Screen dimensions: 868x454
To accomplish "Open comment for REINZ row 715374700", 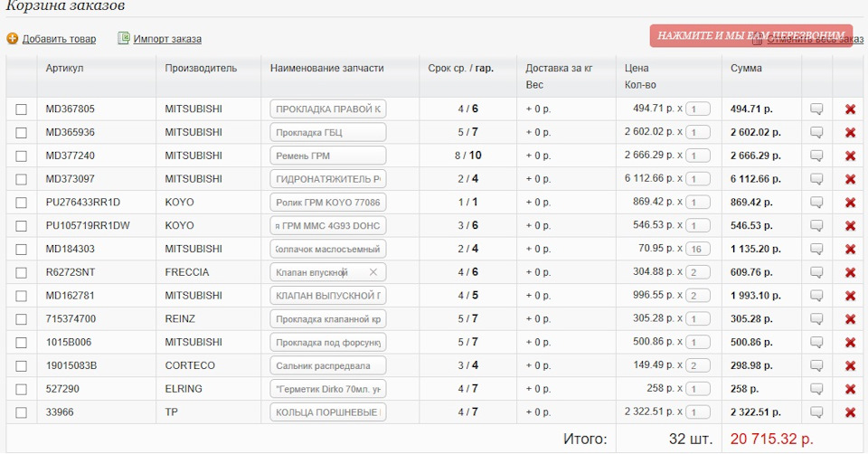I will pyautogui.click(x=816, y=318).
